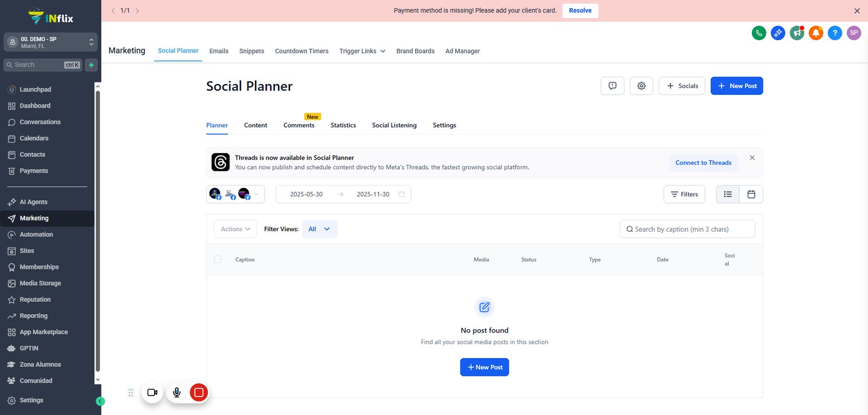Open the feedback message icon button
The width and height of the screenshot is (868, 415).
[x=612, y=86]
